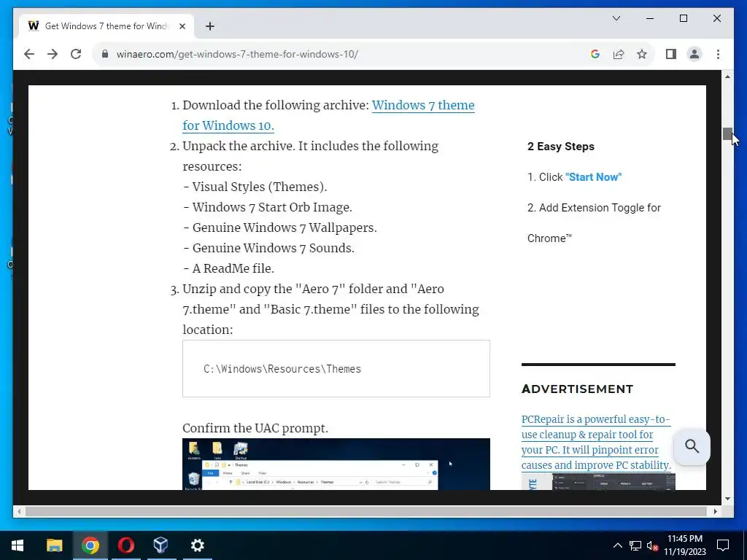Image resolution: width=747 pixels, height=560 pixels.
Task: Go back to the previous page
Action: click(29, 54)
